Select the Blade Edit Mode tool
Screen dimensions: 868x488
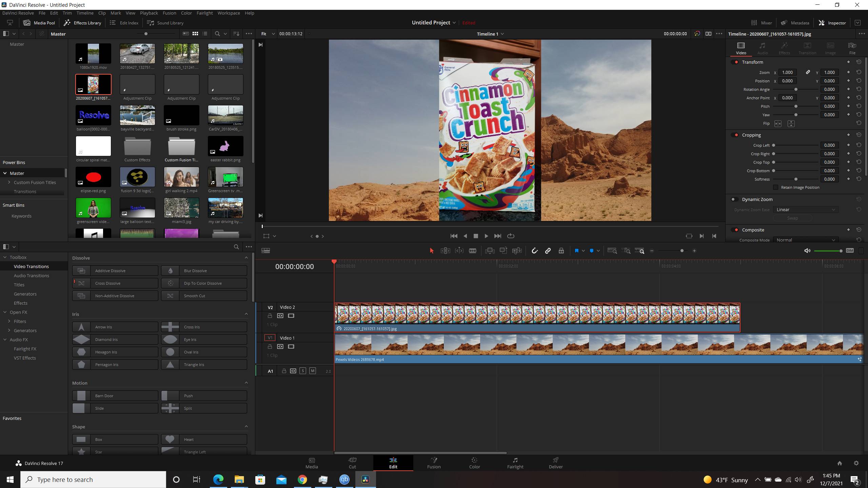click(473, 251)
